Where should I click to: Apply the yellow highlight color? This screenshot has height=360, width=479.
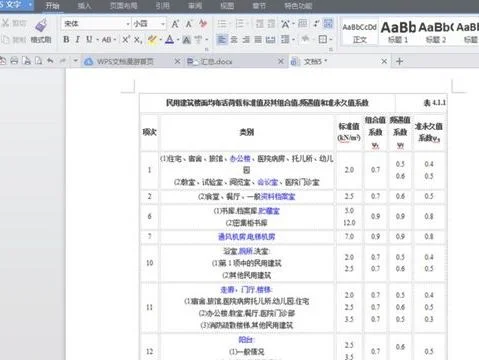pos(152,40)
